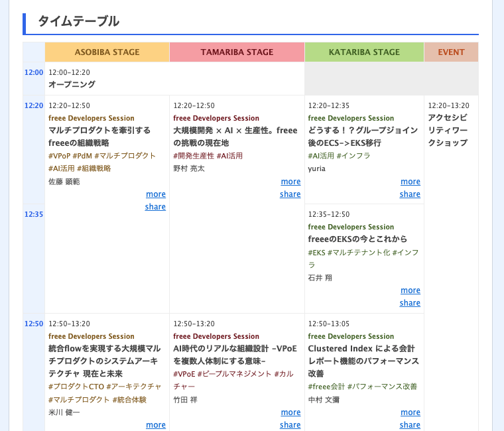Click the 大規模開発 × AI × 生産性 title
The height and width of the screenshot is (431, 504).
pos(235,137)
